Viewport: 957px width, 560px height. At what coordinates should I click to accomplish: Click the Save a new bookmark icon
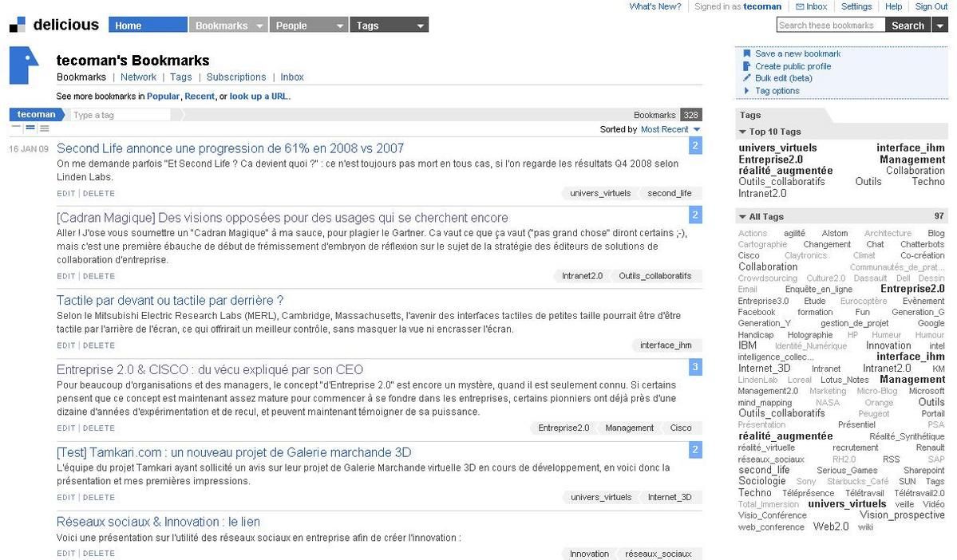(746, 53)
